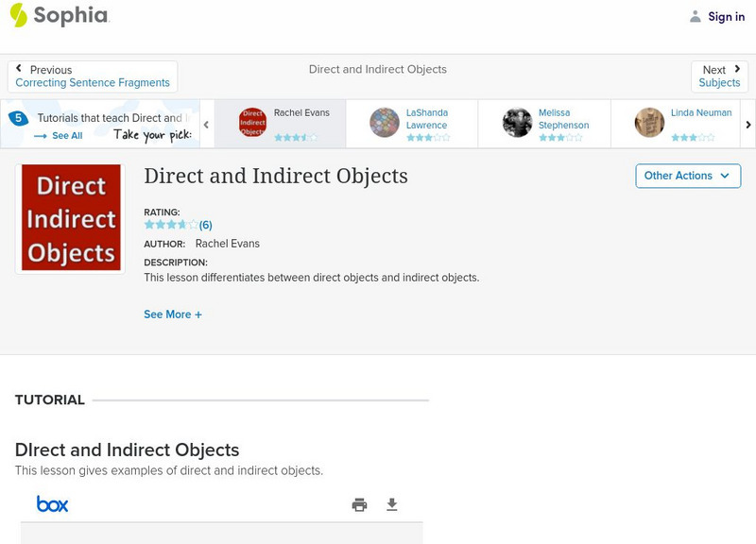This screenshot has width=756, height=544.
Task: Click the print icon in Box viewer
Action: point(359,504)
